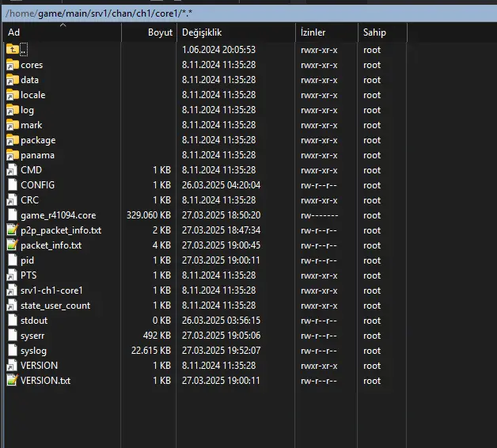Viewport: 497px width, 448px height.
Task: Click the parent directory up-folder icon
Action: [13, 49]
